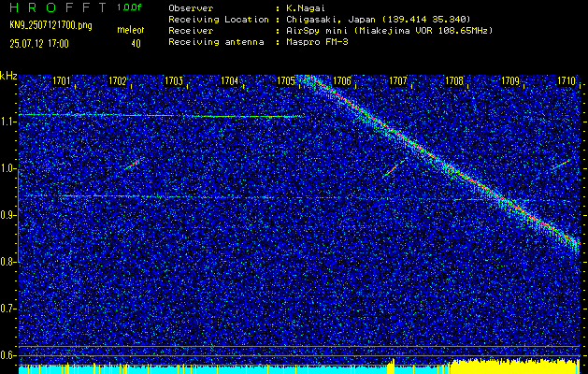The height and width of the screenshot is (374, 588).
Task: Click the HROFFT title text
Action: (59, 7)
